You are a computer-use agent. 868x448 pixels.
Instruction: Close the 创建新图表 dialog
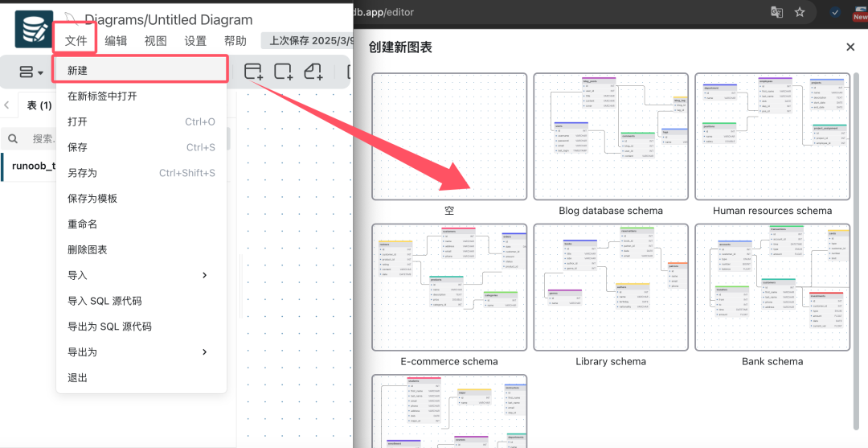point(850,47)
